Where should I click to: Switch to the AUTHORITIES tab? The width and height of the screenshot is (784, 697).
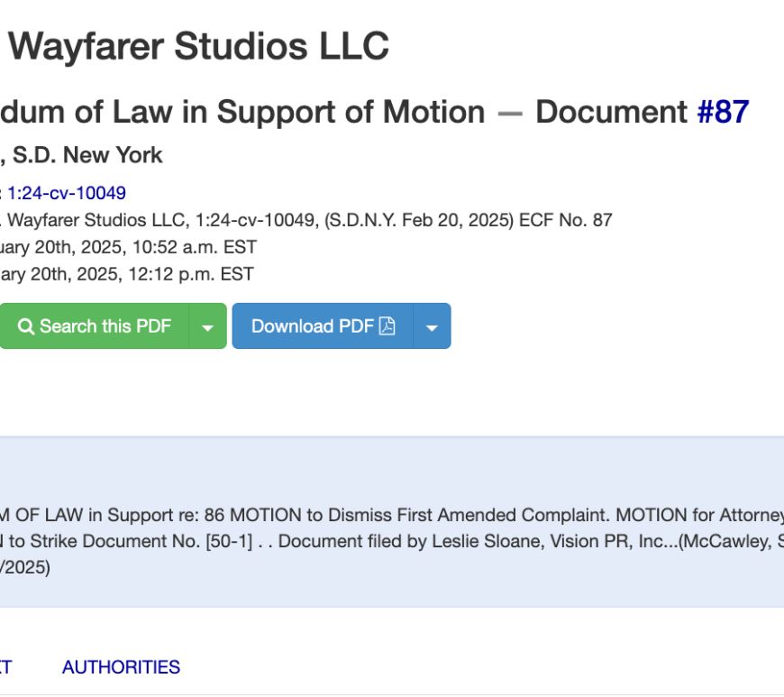coord(121,667)
